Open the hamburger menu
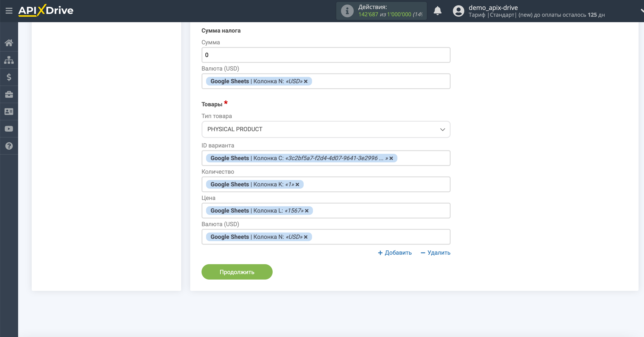This screenshot has width=644, height=337. pyautogui.click(x=9, y=11)
